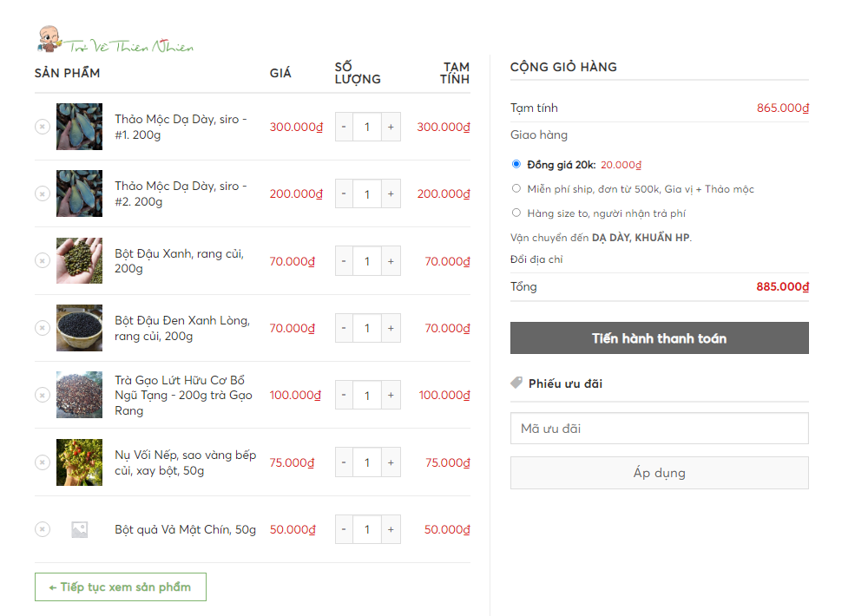The height and width of the screenshot is (616, 868).
Task: Click Tiếp tục xem sản phẩm button
Action: pos(121,587)
